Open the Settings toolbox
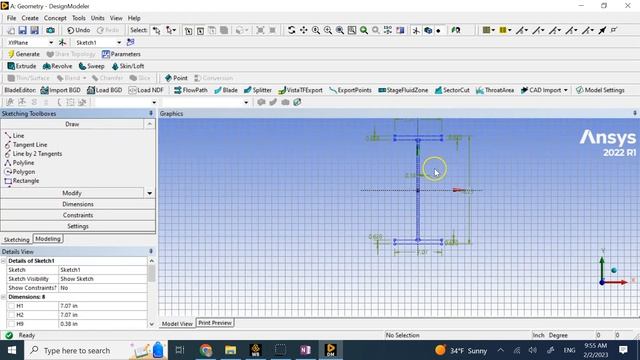640x360 pixels. 78,226
